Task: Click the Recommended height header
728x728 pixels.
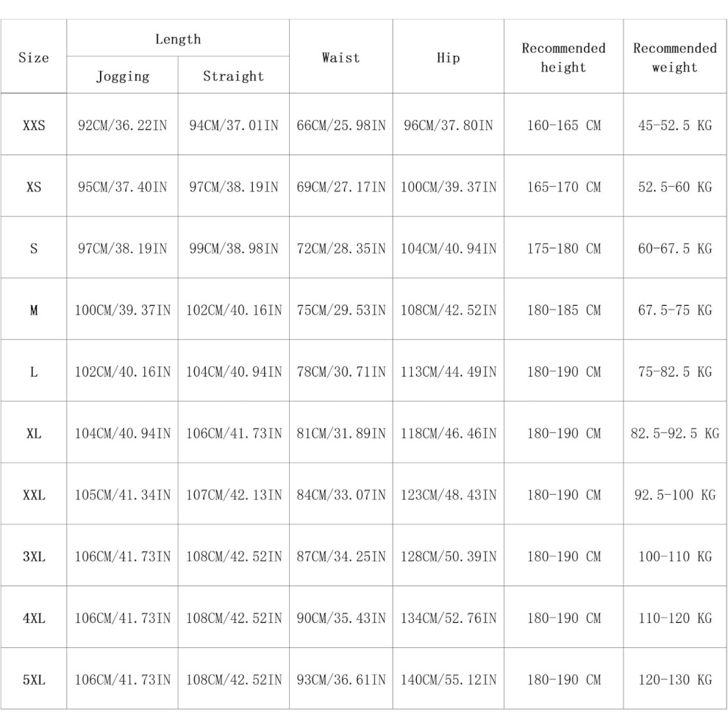Action: point(563,57)
